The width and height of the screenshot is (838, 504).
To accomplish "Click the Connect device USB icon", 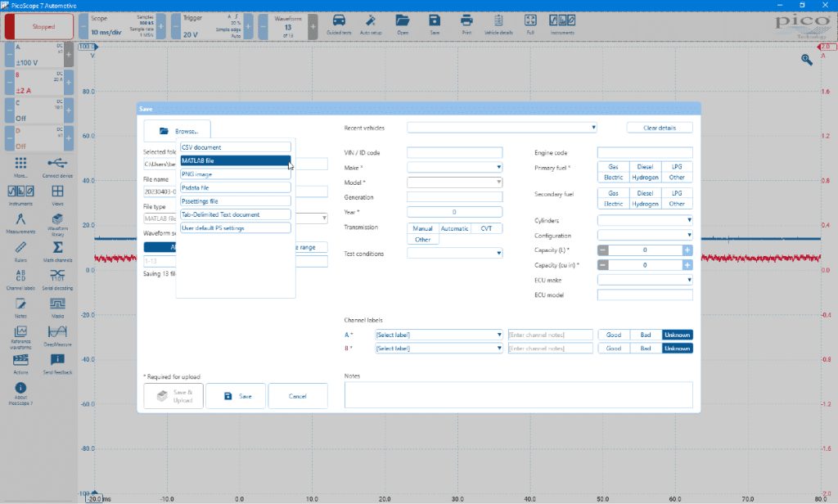I will click(x=57, y=163).
